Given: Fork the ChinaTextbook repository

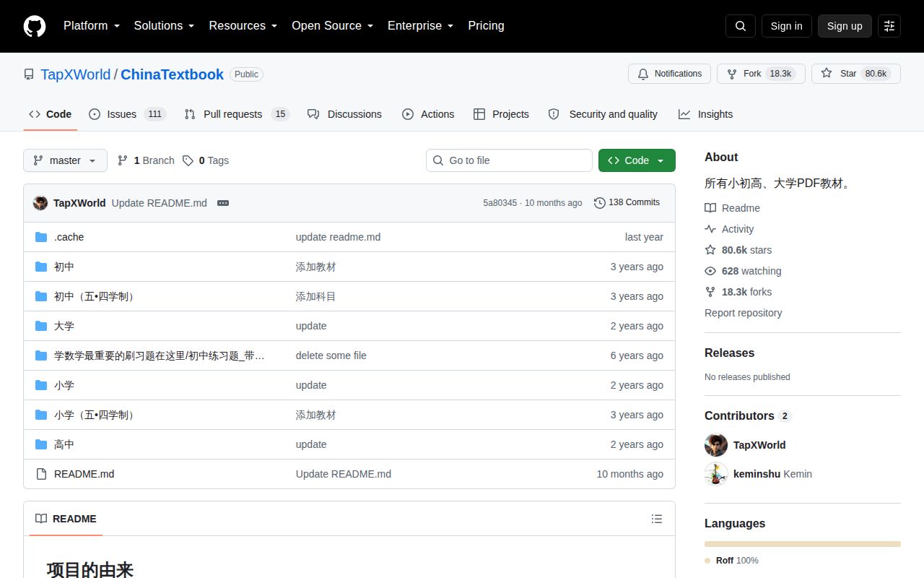Looking at the screenshot, I should 761,74.
